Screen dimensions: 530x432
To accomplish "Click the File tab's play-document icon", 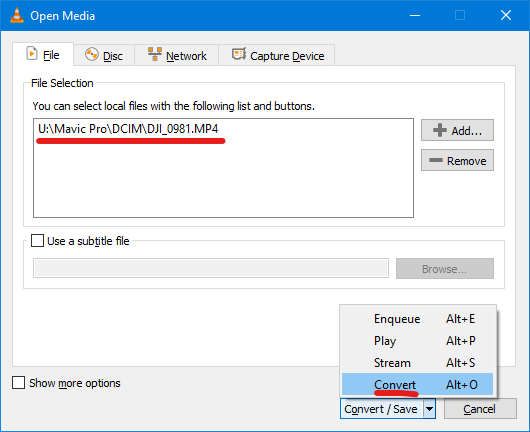I will pyautogui.click(x=32, y=54).
